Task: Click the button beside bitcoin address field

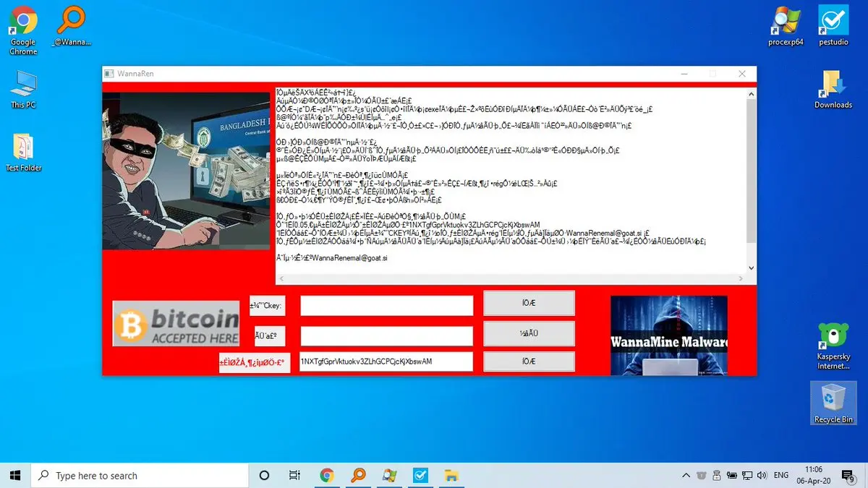Action: 529,361
